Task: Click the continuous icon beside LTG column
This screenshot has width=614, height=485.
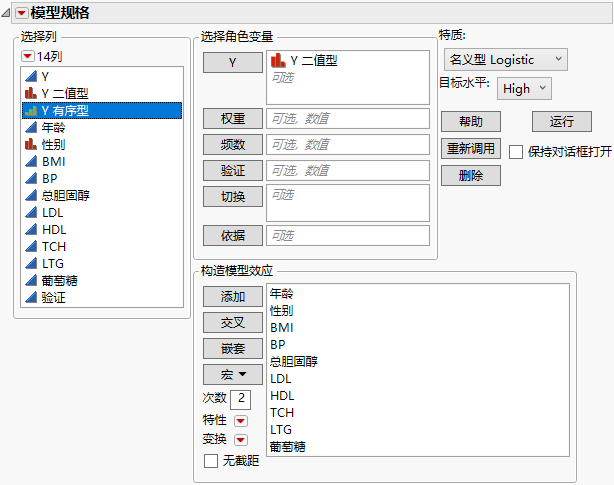Action: point(31,263)
